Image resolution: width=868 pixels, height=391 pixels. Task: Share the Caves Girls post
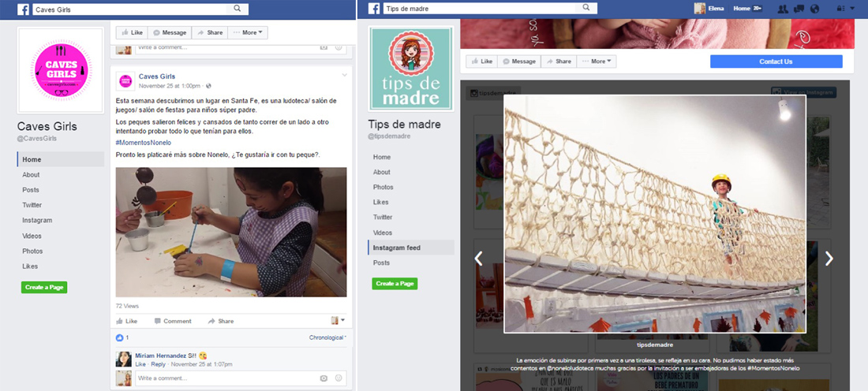click(x=221, y=321)
